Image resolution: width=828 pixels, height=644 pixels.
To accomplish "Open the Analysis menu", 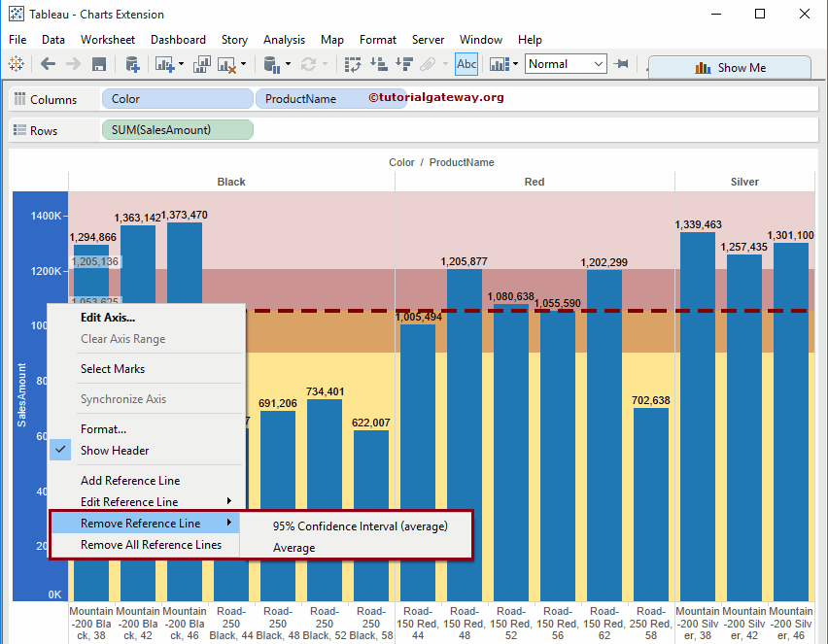I will point(284,40).
